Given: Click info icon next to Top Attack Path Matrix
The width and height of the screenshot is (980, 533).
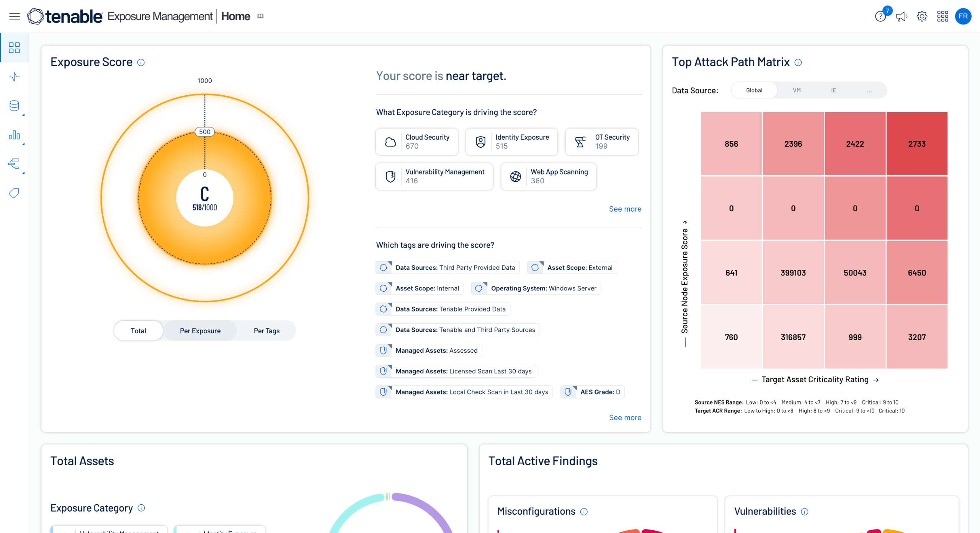Looking at the screenshot, I should tap(798, 62).
